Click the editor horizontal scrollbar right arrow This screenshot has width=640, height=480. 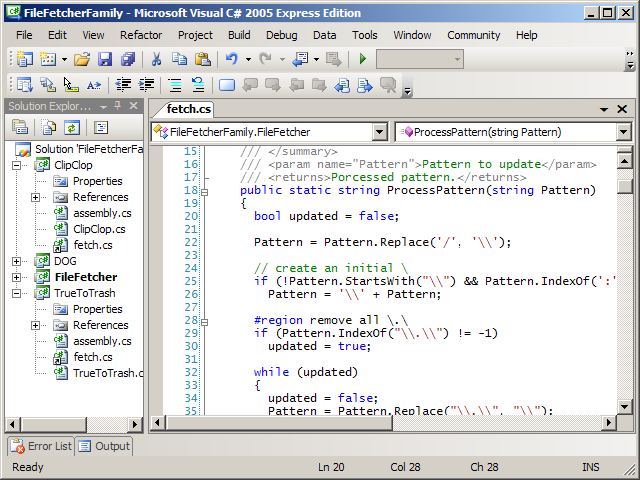pos(609,423)
